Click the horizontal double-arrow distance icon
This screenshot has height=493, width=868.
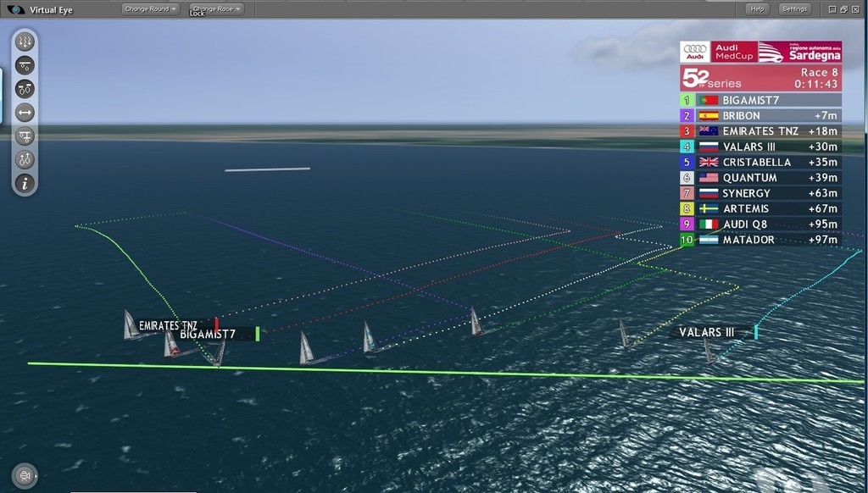[x=25, y=113]
